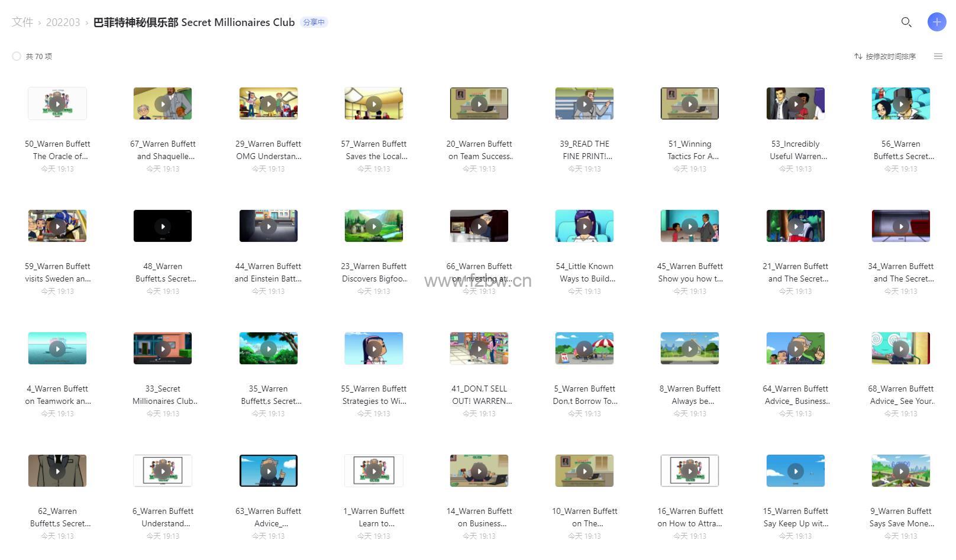Play 8_Warren Buffett Always be video
The width and height of the screenshot is (956, 560).
(x=690, y=348)
